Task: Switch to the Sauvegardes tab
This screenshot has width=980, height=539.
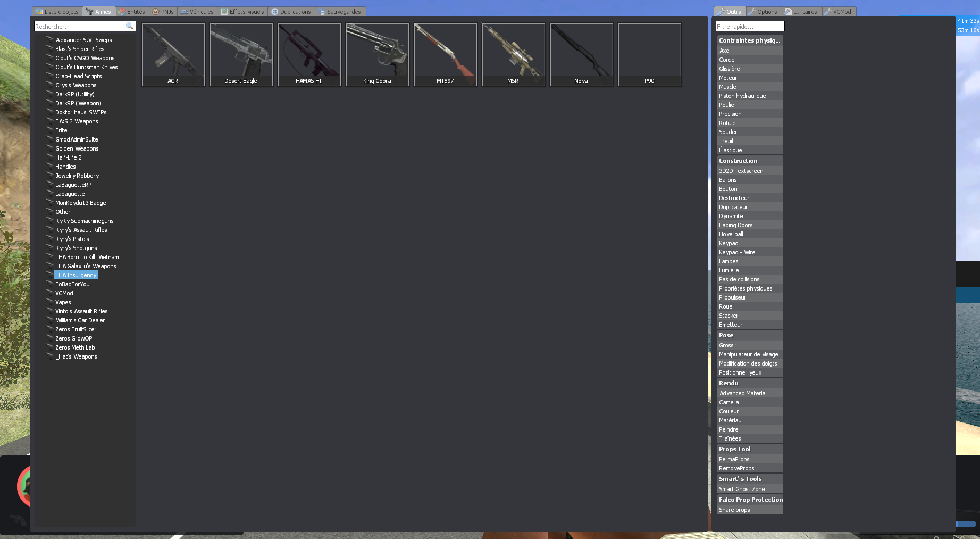Action: [x=340, y=12]
